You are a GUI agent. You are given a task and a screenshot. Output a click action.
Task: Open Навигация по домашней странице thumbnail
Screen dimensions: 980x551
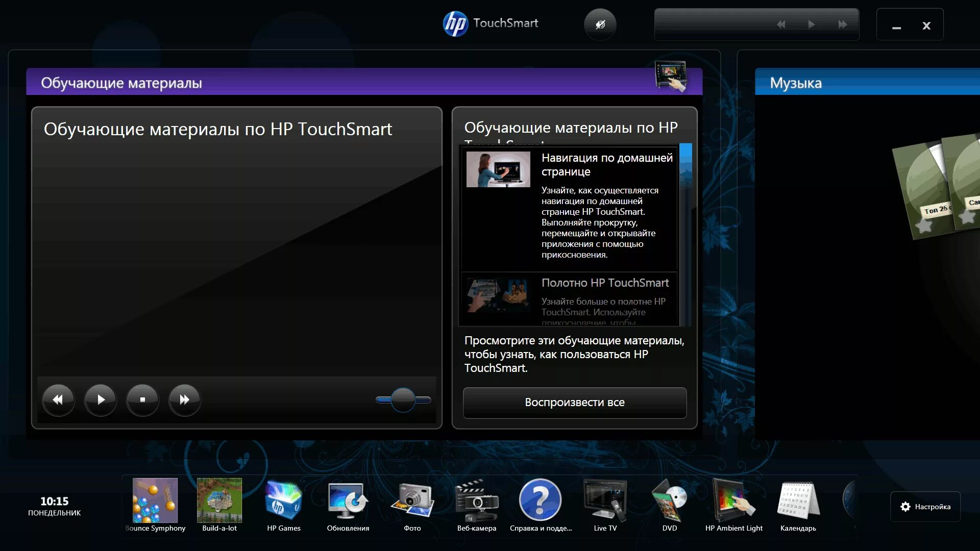tap(498, 169)
